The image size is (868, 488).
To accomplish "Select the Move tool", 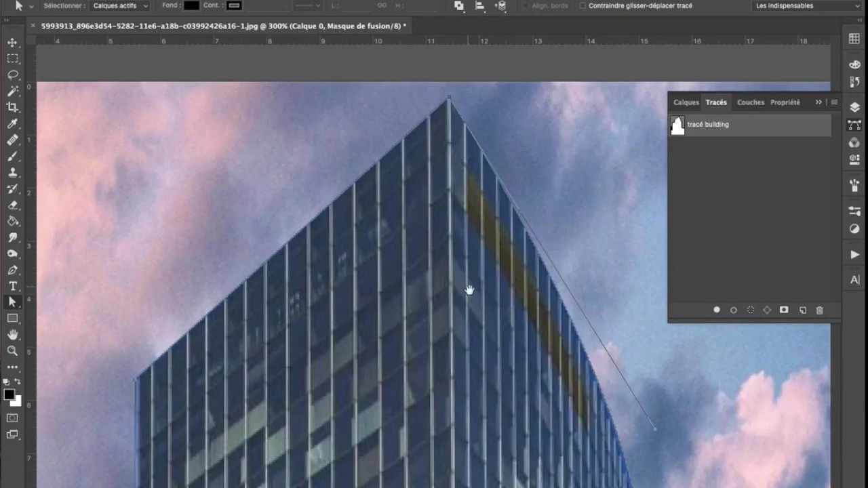I will click(x=12, y=42).
